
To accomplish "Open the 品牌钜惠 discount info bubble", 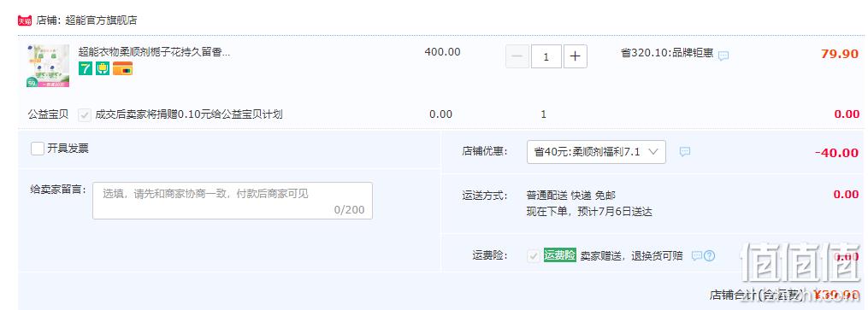I will click(723, 56).
